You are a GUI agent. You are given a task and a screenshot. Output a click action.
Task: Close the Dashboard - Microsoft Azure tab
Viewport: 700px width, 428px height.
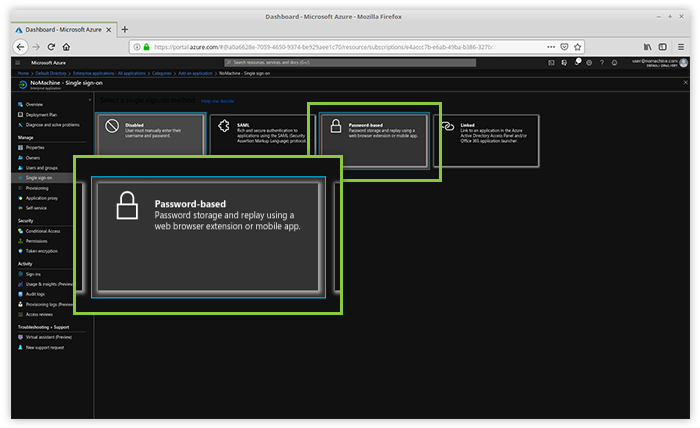click(108, 30)
